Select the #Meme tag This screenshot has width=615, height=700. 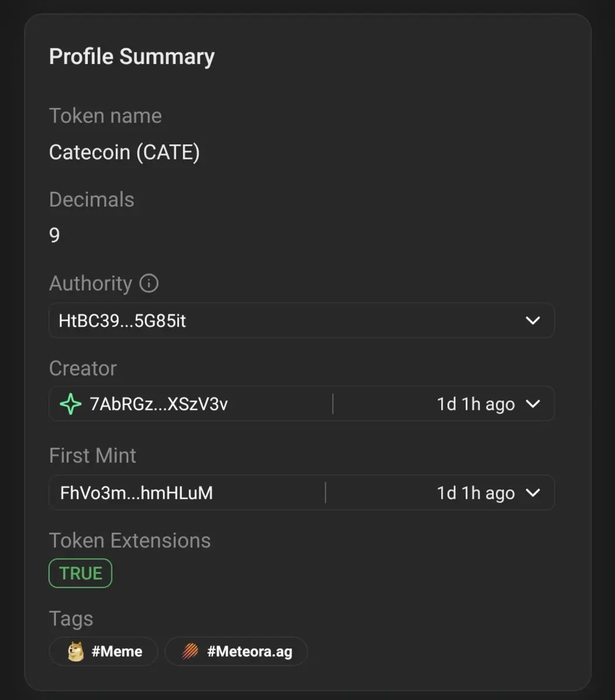coord(104,652)
